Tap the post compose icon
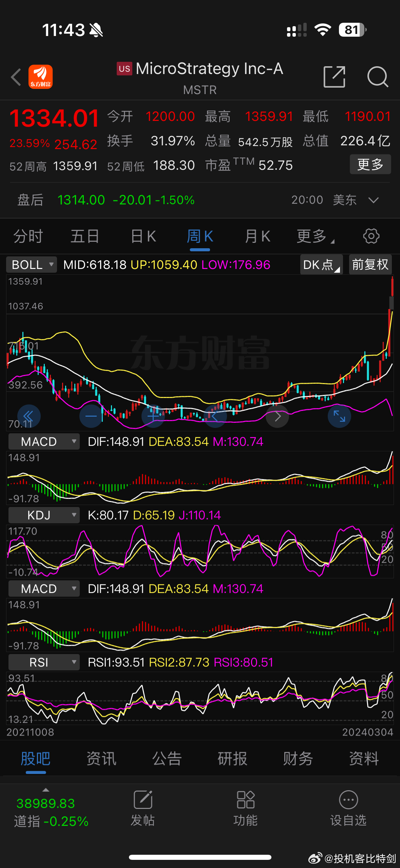The height and width of the screenshot is (868, 400). (143, 800)
